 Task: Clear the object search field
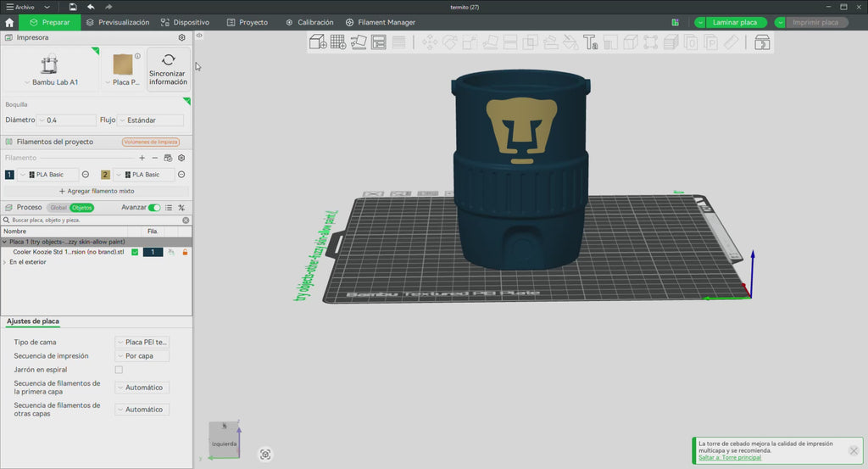(x=186, y=221)
